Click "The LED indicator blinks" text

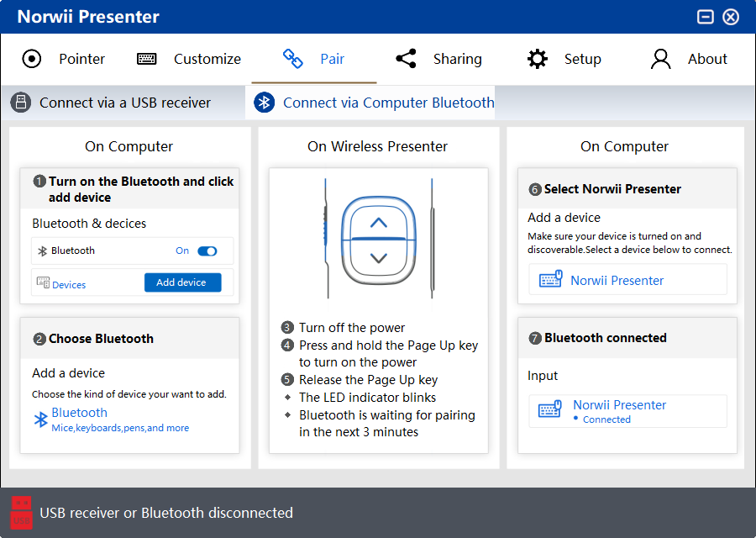367,397
